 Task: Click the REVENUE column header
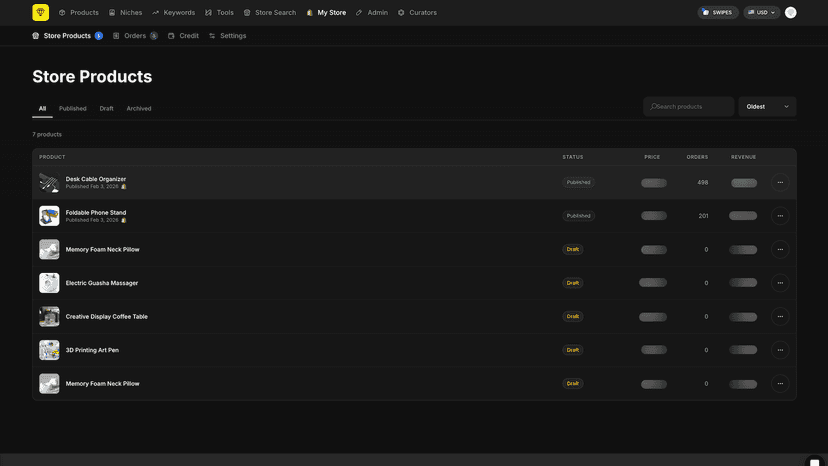744,157
